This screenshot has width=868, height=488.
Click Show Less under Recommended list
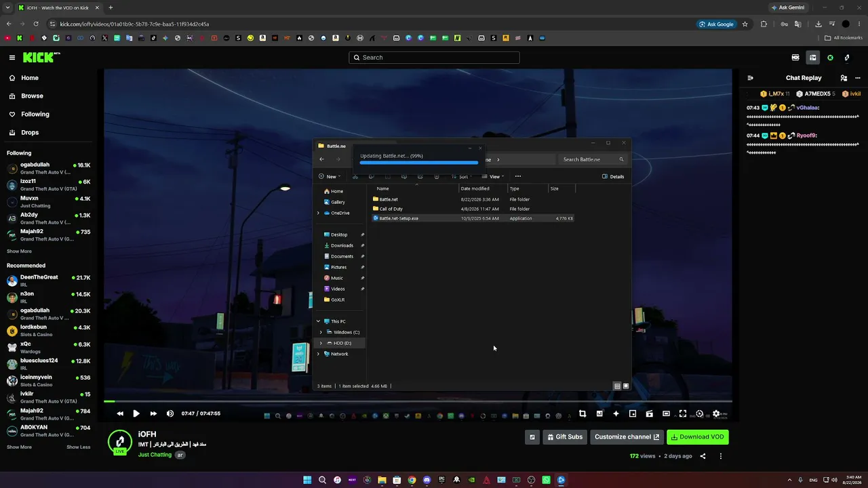tap(78, 447)
